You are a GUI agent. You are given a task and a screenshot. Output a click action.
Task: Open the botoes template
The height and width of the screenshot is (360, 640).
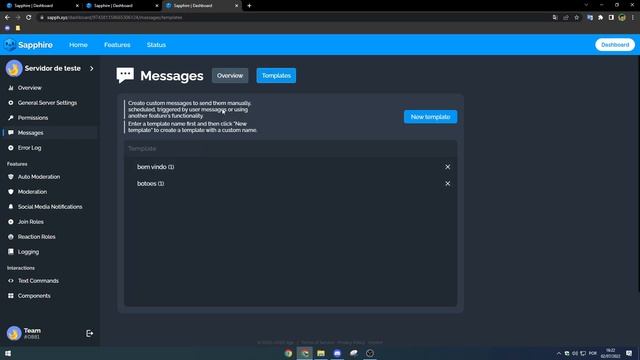pyautogui.click(x=151, y=184)
